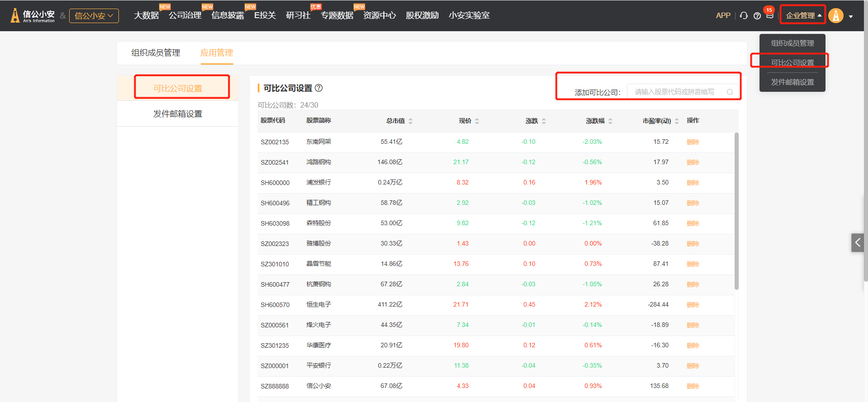Open 小安实验室 navigation item

coord(469,15)
